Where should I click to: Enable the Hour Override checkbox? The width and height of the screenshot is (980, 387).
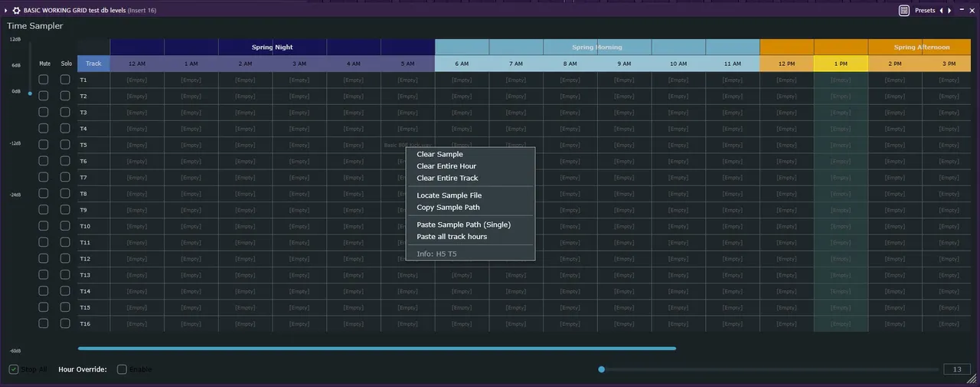click(x=122, y=369)
